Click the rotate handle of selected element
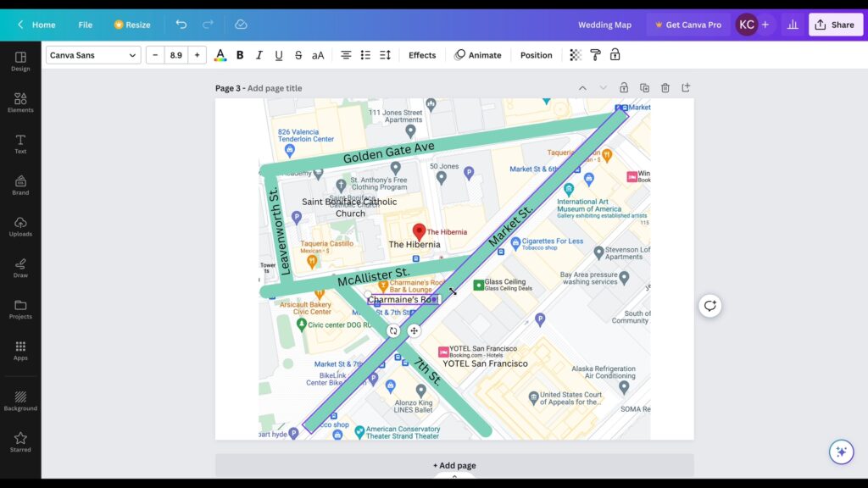 point(393,331)
